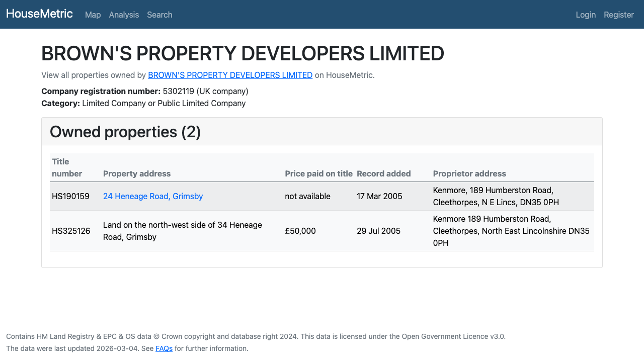Click title number HS190159 cell
This screenshot has width=644, height=362.
(70, 196)
